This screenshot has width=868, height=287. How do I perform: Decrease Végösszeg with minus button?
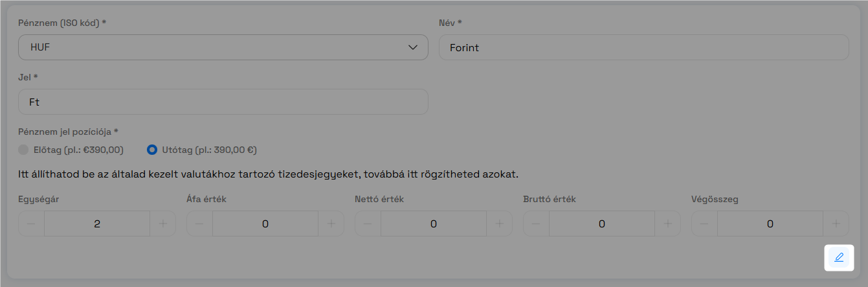coord(704,224)
